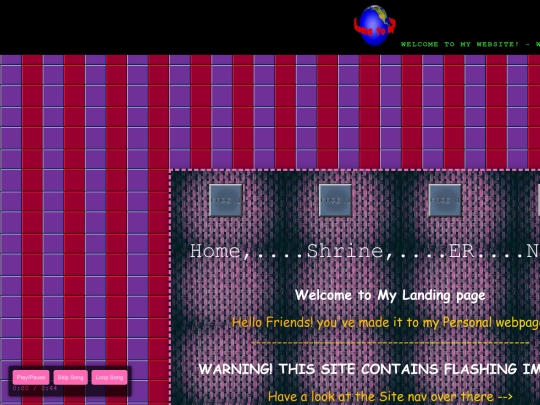Click the Skip Song button
This screenshot has width=540, height=405.
(71, 377)
